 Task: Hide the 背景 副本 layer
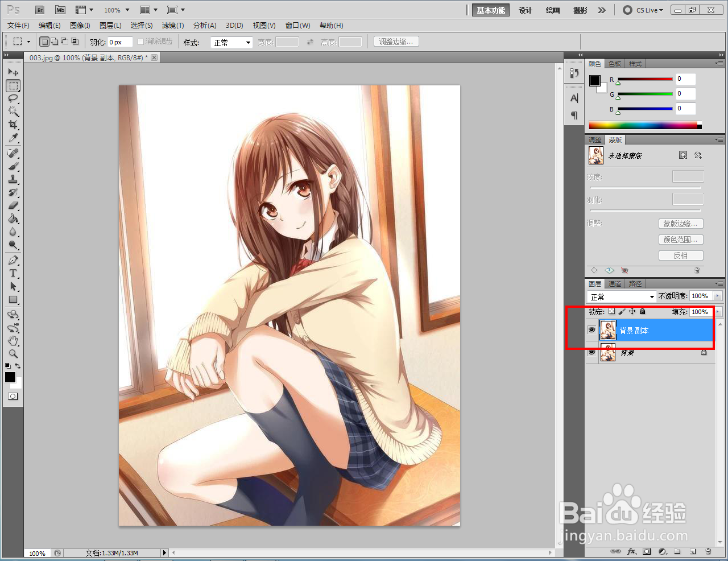(591, 330)
